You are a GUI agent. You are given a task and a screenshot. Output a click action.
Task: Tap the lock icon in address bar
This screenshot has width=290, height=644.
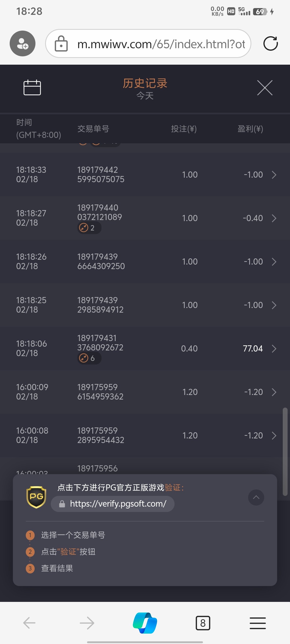click(61, 44)
